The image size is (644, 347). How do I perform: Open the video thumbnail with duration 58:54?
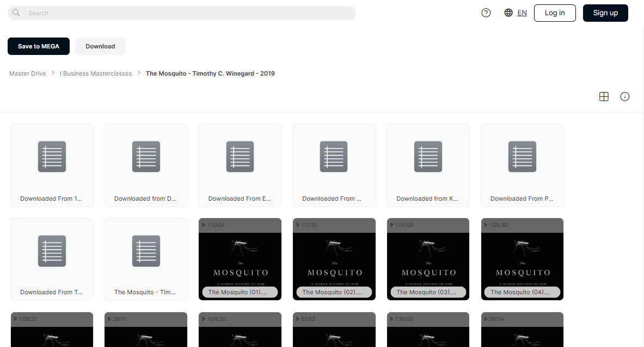(523, 330)
